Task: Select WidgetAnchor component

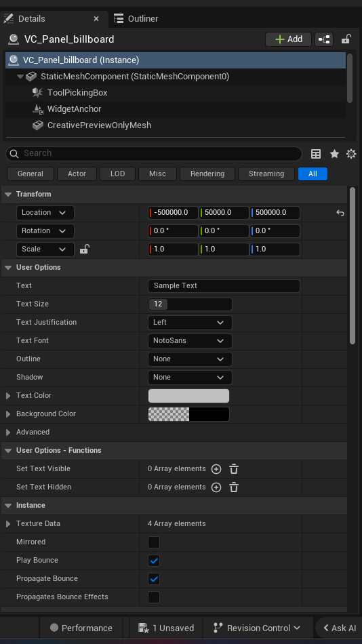Action: pyautogui.click(x=74, y=109)
